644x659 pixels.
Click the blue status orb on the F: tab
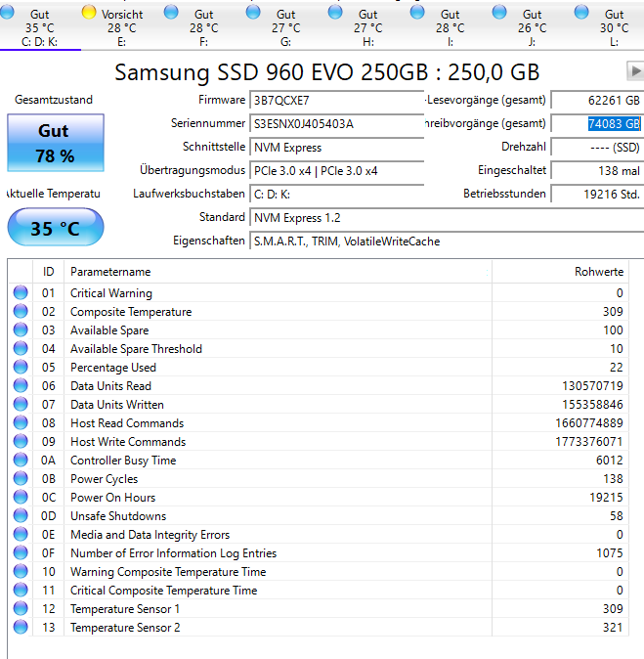pyautogui.click(x=171, y=12)
